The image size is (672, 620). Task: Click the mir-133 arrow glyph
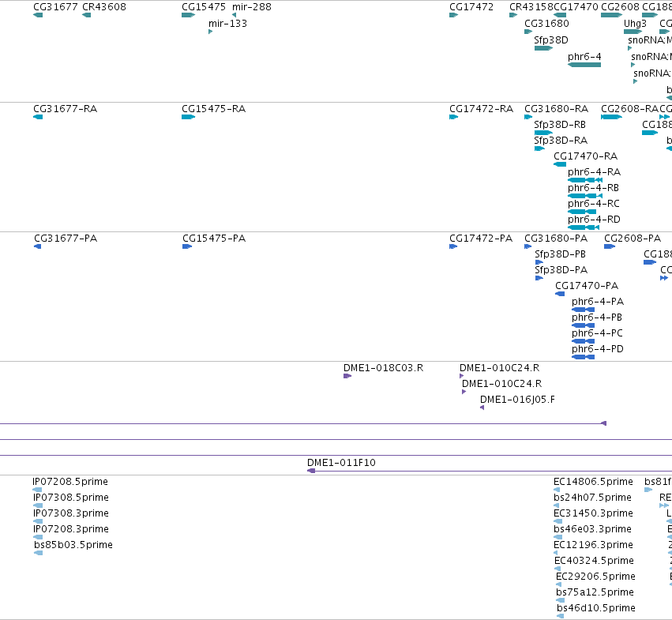[210, 32]
